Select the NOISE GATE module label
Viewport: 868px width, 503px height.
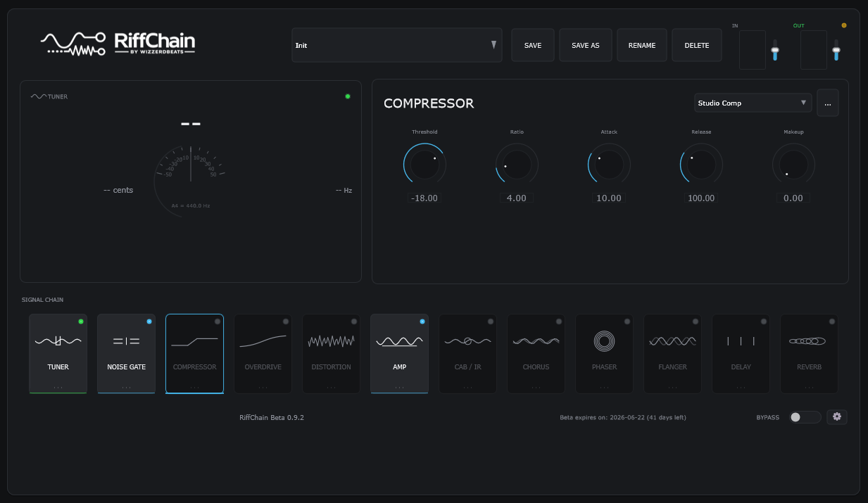[126, 367]
